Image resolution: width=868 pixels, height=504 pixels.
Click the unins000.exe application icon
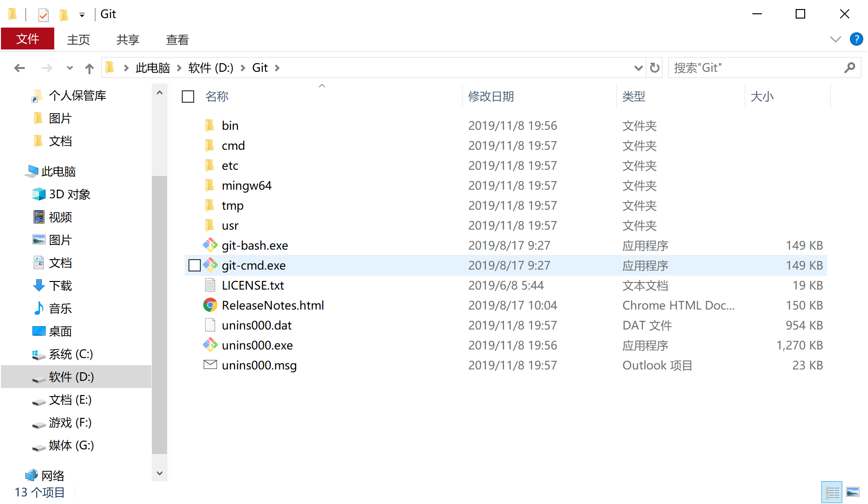click(x=210, y=345)
